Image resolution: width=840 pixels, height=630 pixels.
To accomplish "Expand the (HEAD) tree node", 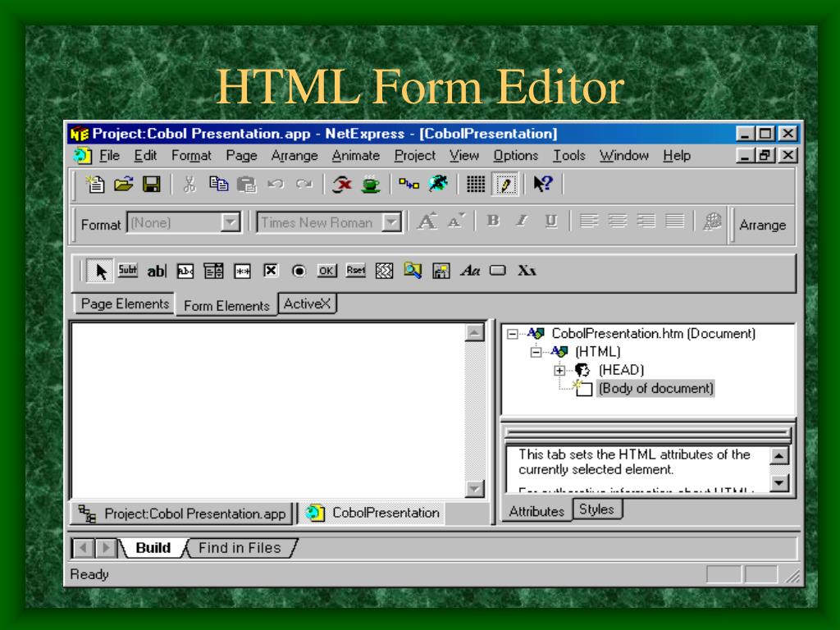I will (559, 370).
